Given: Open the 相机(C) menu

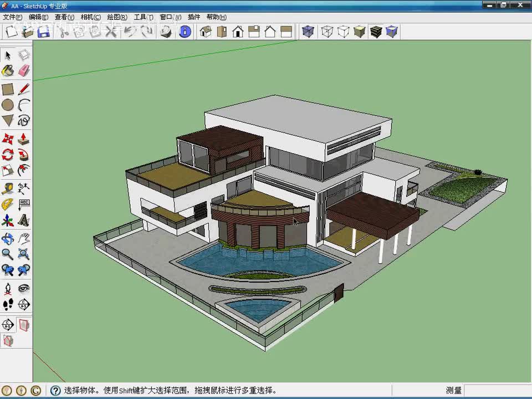Looking at the screenshot, I should (x=90, y=17).
